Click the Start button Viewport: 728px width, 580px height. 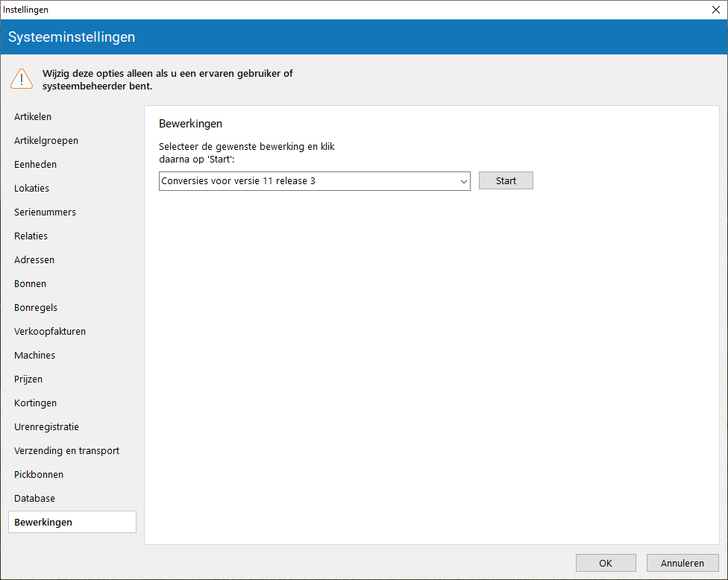[506, 181]
